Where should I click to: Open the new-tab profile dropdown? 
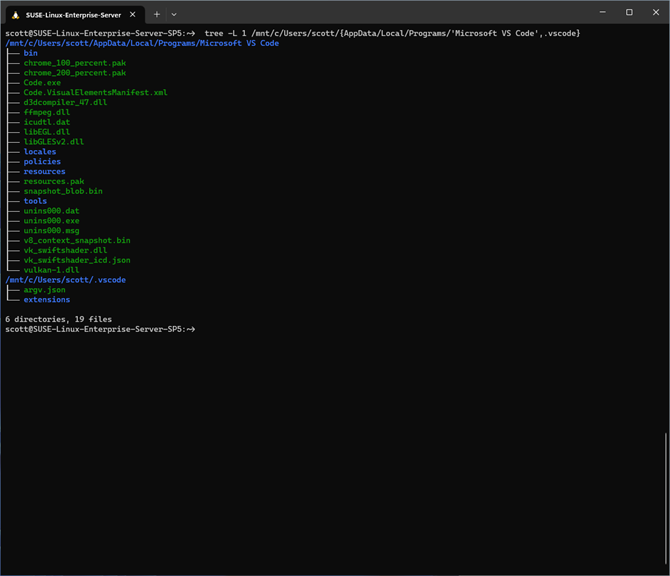(174, 15)
